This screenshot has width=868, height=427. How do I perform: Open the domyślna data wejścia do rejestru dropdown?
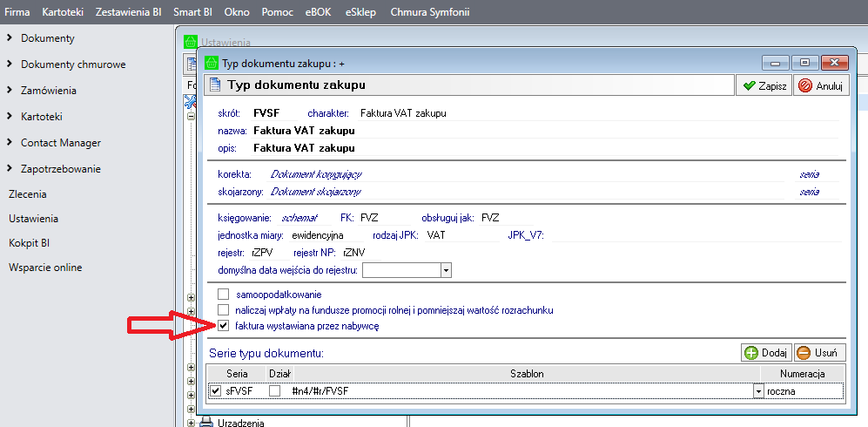pyautogui.click(x=446, y=271)
